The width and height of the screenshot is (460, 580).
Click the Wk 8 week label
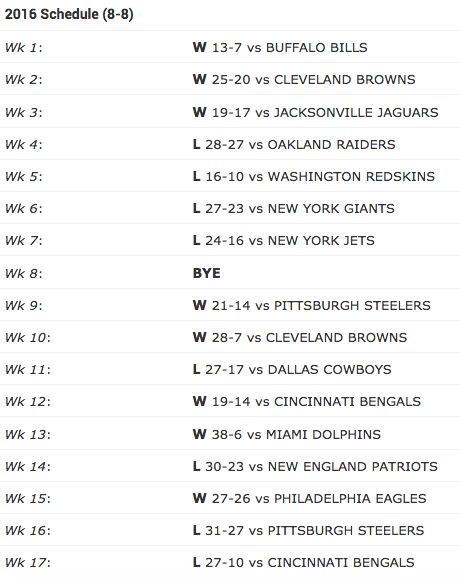24,273
